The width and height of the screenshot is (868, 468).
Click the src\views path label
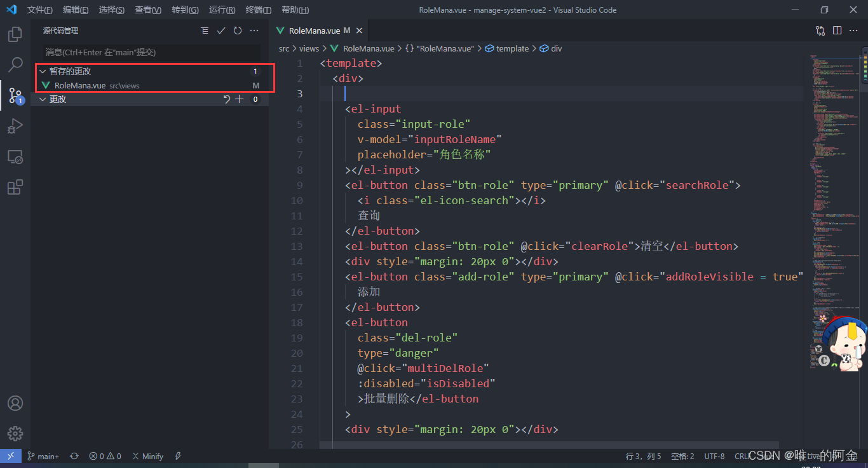pos(124,85)
